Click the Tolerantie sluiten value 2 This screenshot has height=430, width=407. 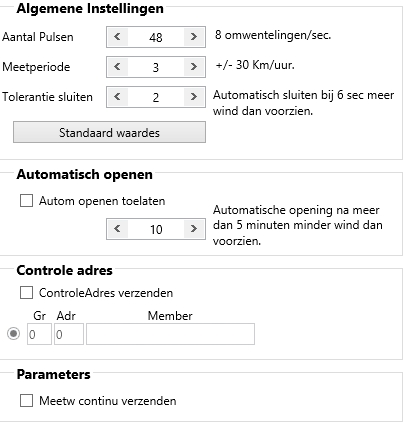coord(156,97)
